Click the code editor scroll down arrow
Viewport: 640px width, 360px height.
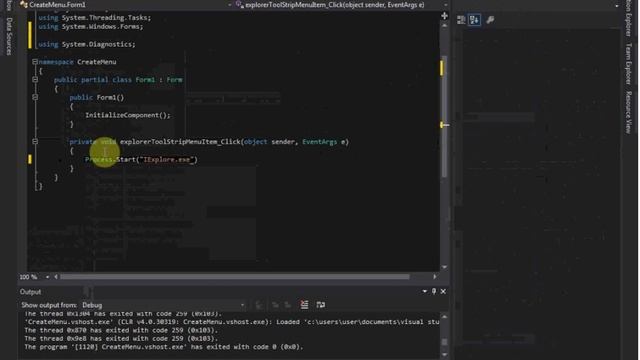pos(444,267)
